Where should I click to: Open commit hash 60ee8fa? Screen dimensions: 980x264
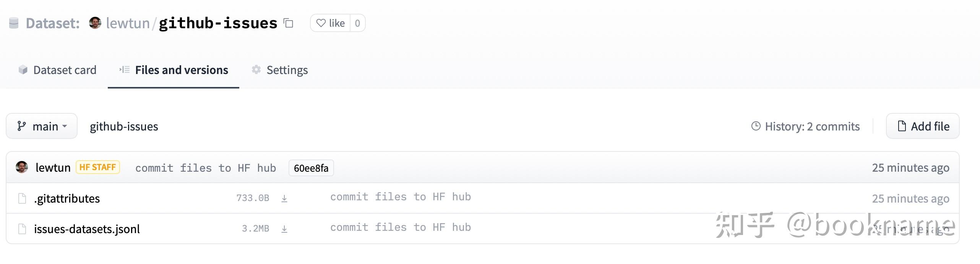coord(311,168)
